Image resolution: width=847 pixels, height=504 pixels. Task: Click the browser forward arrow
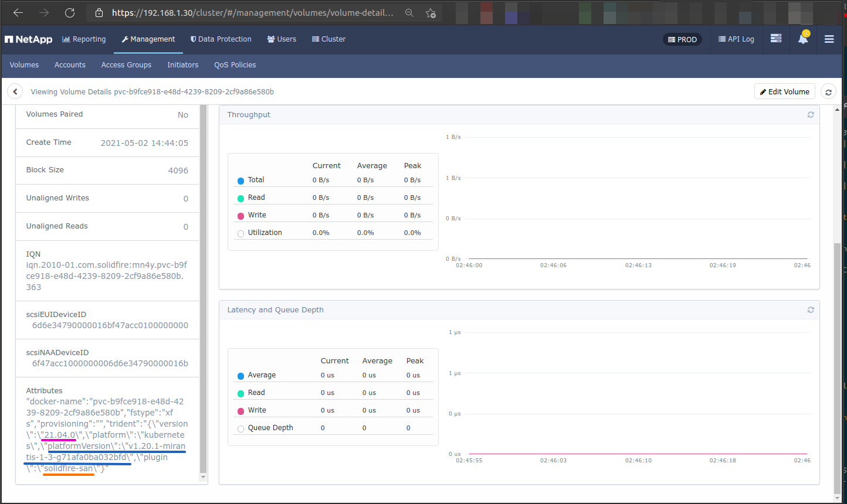pos(44,12)
